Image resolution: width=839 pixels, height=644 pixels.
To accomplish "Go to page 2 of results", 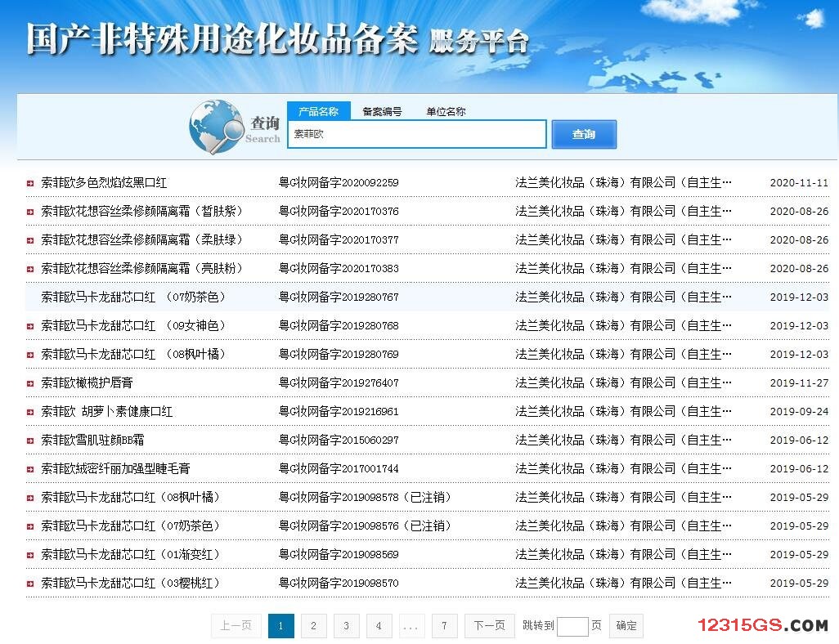I will (313, 626).
